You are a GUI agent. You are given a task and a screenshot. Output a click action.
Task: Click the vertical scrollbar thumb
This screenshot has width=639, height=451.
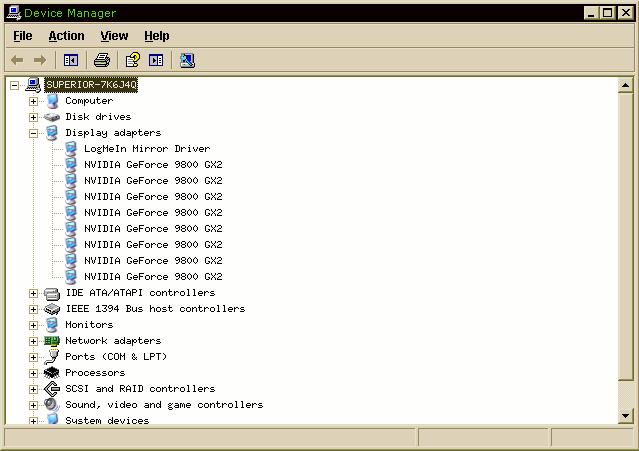pos(625,236)
